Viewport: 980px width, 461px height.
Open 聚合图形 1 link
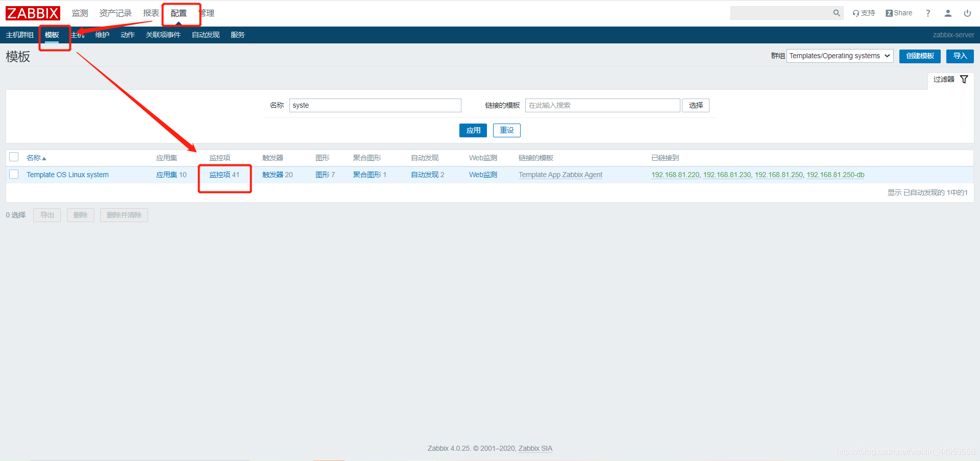[370, 175]
